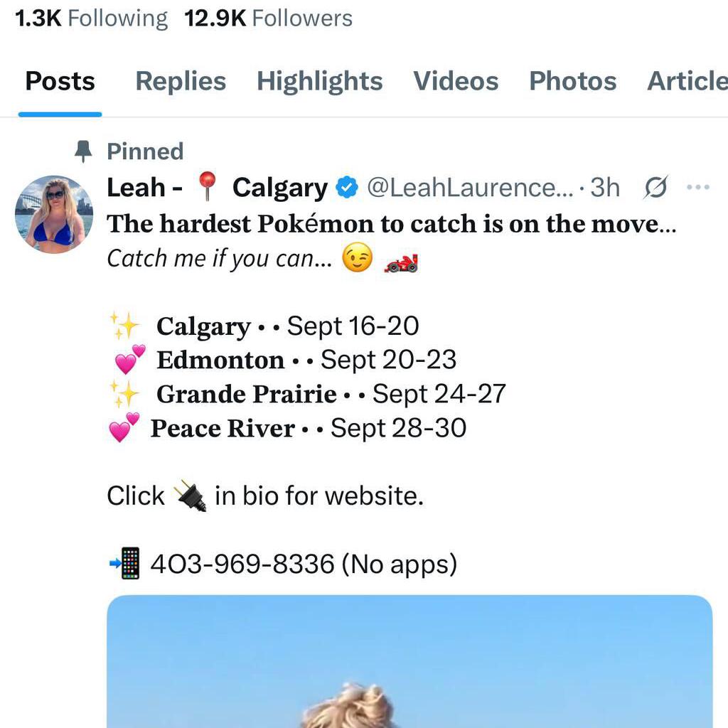
Task: Click the blue verified badge
Action: click(x=347, y=188)
